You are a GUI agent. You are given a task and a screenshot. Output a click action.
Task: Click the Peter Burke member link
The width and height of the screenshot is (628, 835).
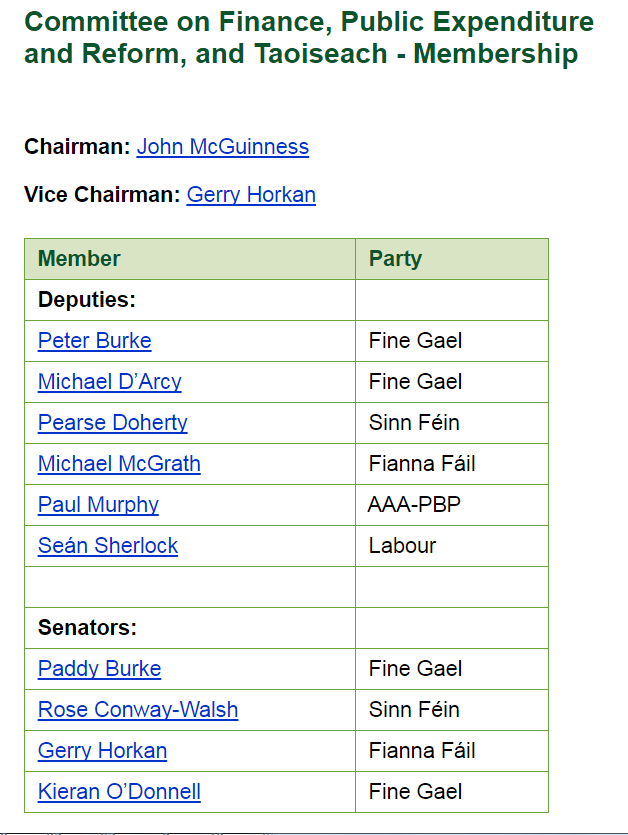(95, 341)
